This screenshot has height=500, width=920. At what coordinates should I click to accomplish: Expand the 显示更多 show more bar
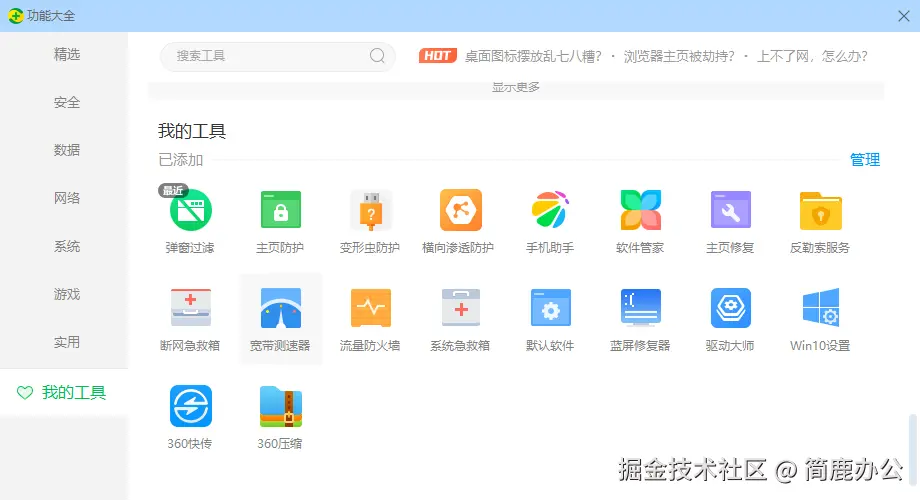coord(516,89)
